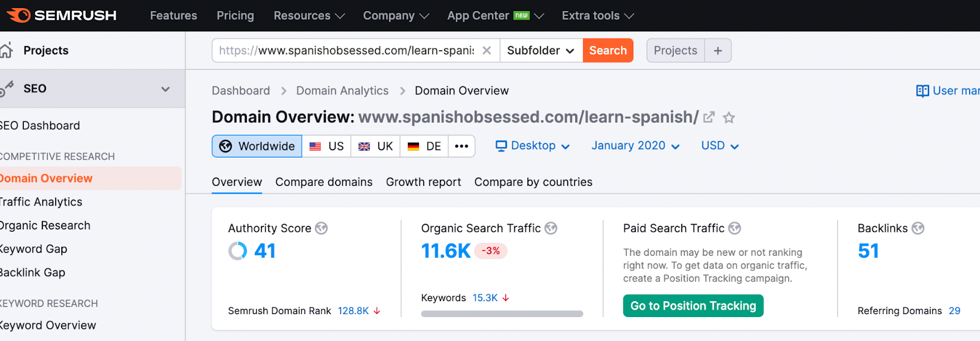Click Go to Position Tracking button
The image size is (980, 341).
pos(693,305)
